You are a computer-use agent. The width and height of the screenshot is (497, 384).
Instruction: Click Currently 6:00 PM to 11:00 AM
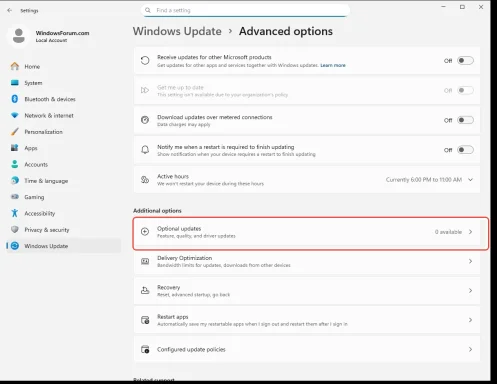pos(424,180)
